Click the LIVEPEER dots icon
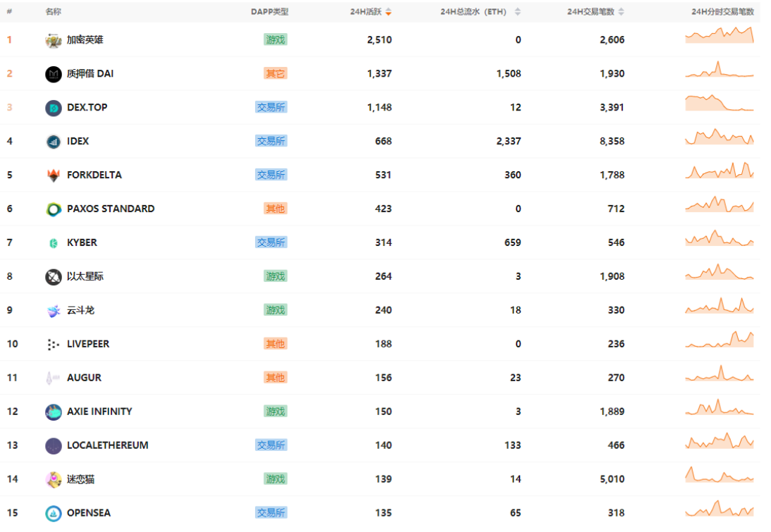The width and height of the screenshot is (771, 532). click(53, 345)
